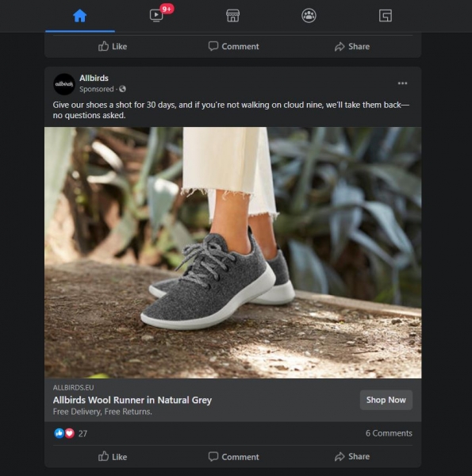
Task: Share the post above the Allbirds ad
Action: pos(352,47)
